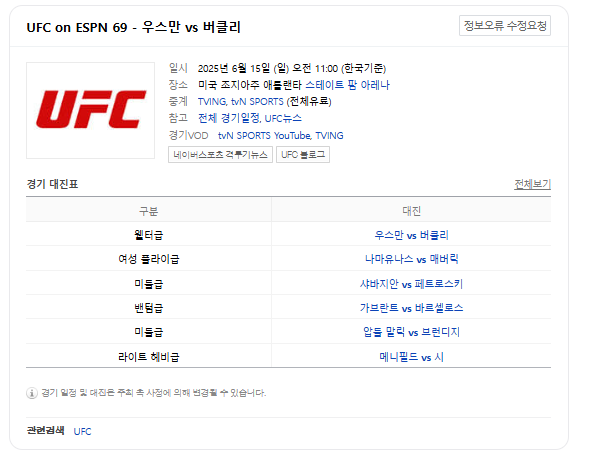Click 네이버스포츠 격투기뉴스 button
594x461 pixels.
[220, 155]
